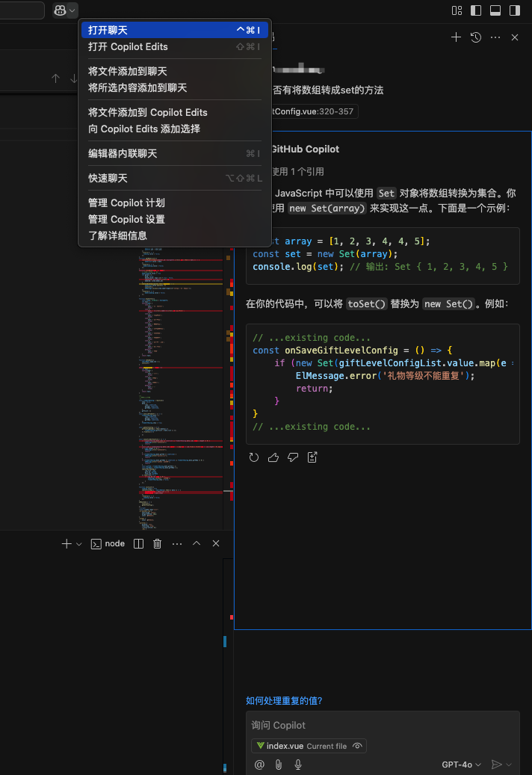The height and width of the screenshot is (775, 532).
Task: Open the Copilot dropdown chevron beside the icon
Action: pyautogui.click(x=72, y=10)
